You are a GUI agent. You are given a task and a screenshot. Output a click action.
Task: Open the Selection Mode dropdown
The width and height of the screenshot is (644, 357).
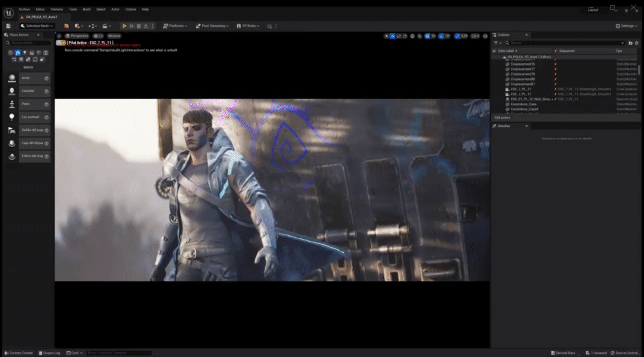click(x=37, y=26)
